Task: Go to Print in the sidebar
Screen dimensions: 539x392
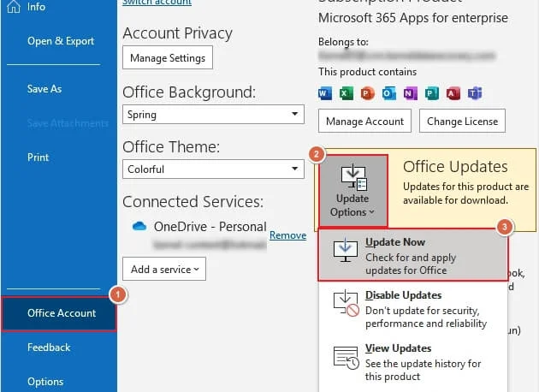Action: pos(38,157)
